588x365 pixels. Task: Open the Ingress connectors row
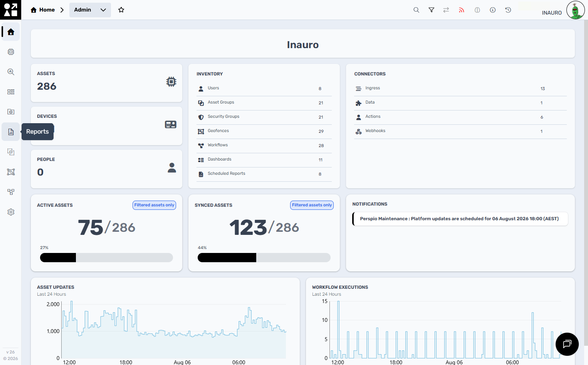click(460, 89)
